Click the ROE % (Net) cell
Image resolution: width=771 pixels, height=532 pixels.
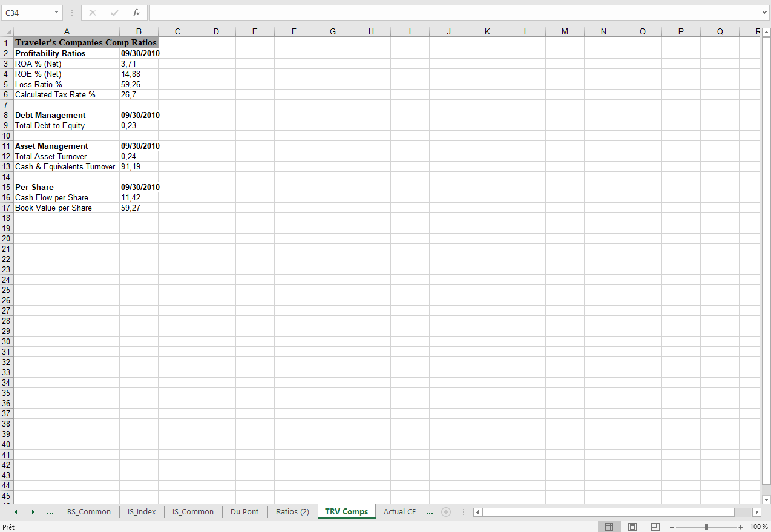point(67,74)
